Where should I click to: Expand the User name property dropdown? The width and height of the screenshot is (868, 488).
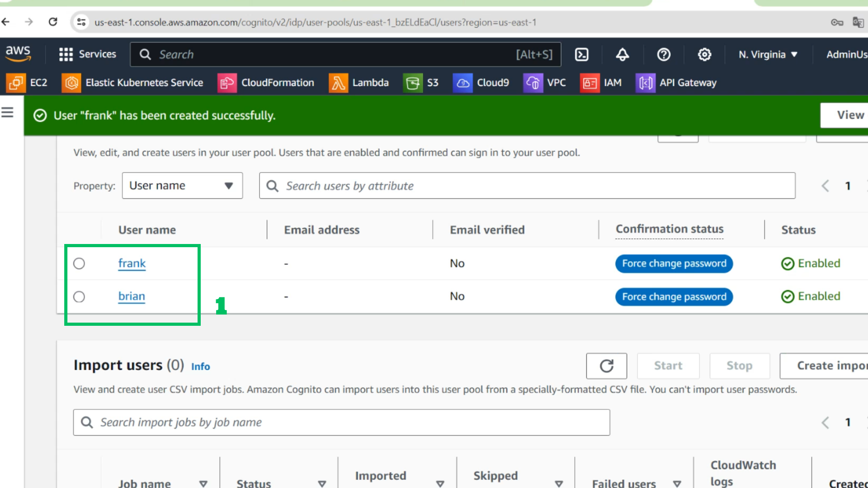182,186
